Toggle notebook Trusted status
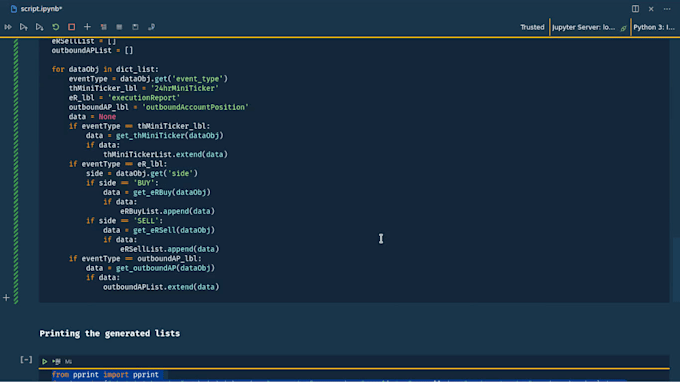Viewport: 680px width, 382px height. (x=532, y=27)
